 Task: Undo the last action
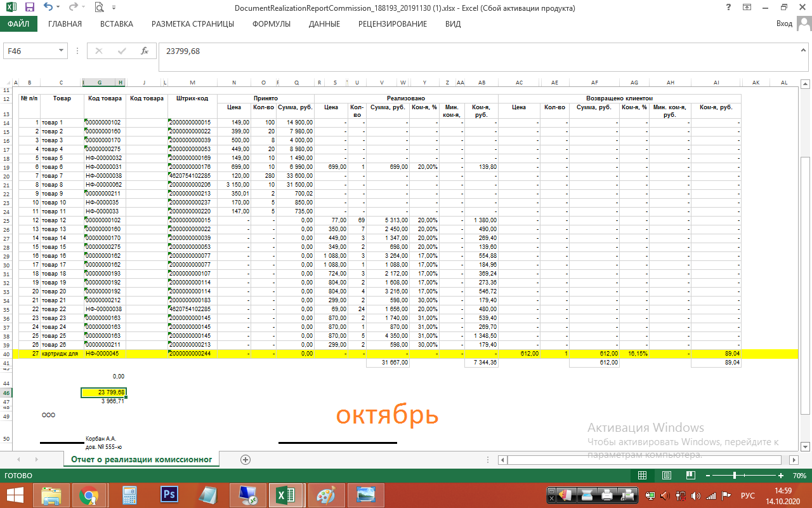point(48,8)
